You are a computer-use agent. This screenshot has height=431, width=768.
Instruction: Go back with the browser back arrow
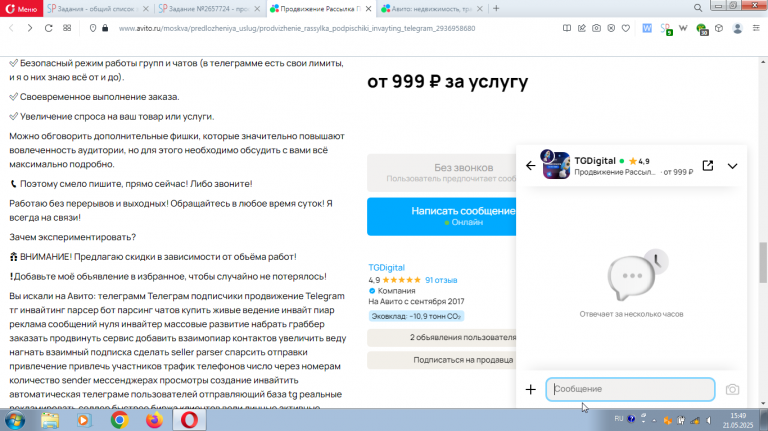point(11,28)
